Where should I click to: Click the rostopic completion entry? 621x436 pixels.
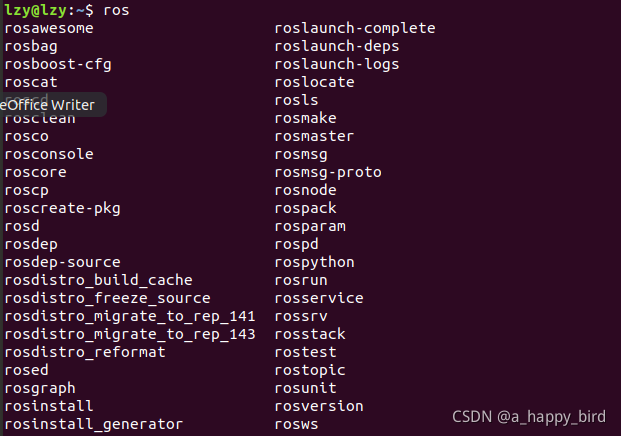[310, 370]
